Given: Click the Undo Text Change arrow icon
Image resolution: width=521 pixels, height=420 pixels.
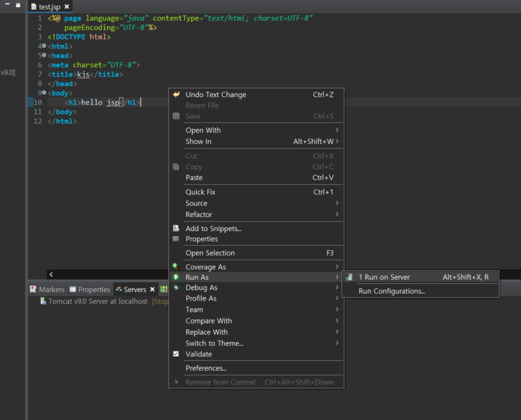Looking at the screenshot, I should pos(176,95).
